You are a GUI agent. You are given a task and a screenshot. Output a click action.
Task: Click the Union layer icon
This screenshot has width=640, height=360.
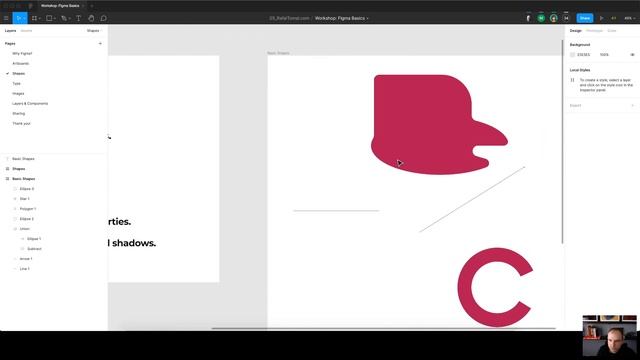coord(15,229)
